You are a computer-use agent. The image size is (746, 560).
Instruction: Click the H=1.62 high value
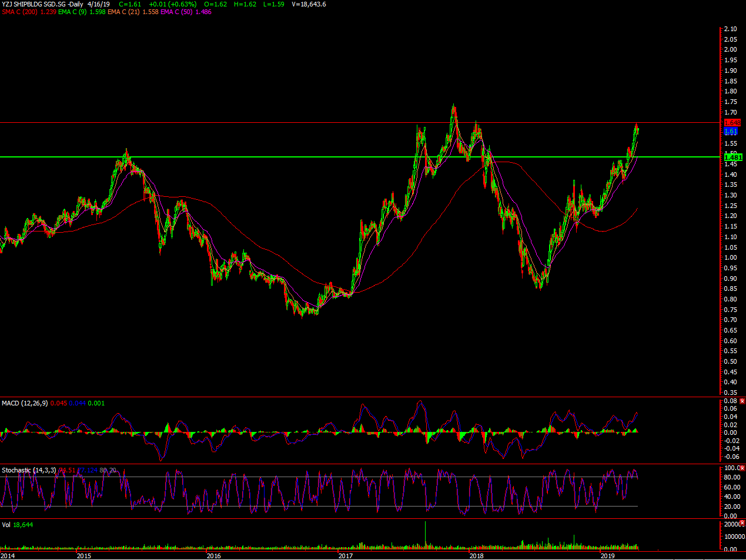(x=245, y=4)
